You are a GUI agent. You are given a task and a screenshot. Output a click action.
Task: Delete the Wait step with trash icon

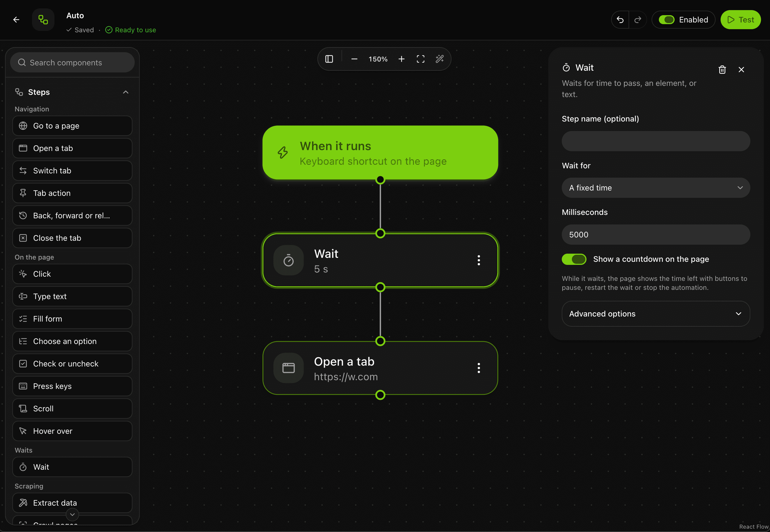pyautogui.click(x=722, y=70)
